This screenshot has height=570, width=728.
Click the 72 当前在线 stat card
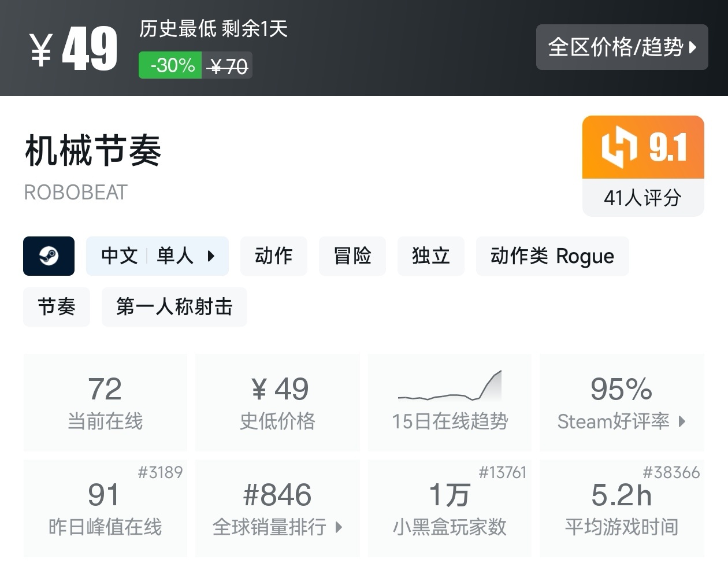tap(105, 402)
